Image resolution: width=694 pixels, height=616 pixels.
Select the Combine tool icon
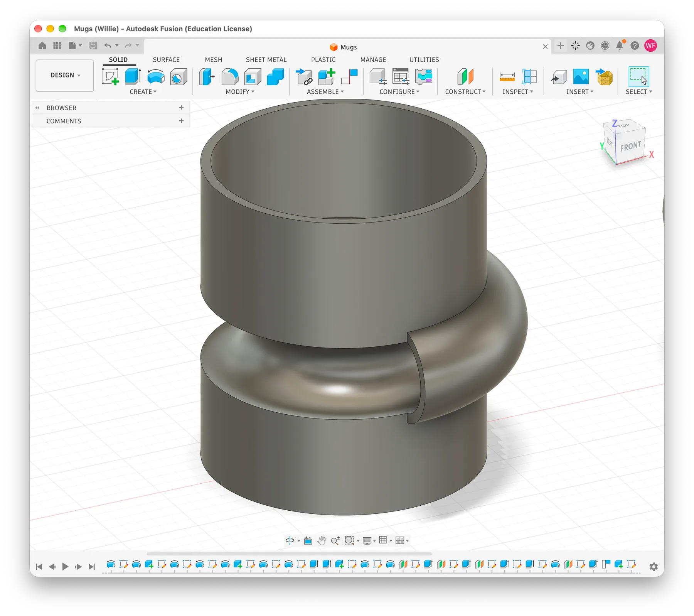[x=275, y=76]
